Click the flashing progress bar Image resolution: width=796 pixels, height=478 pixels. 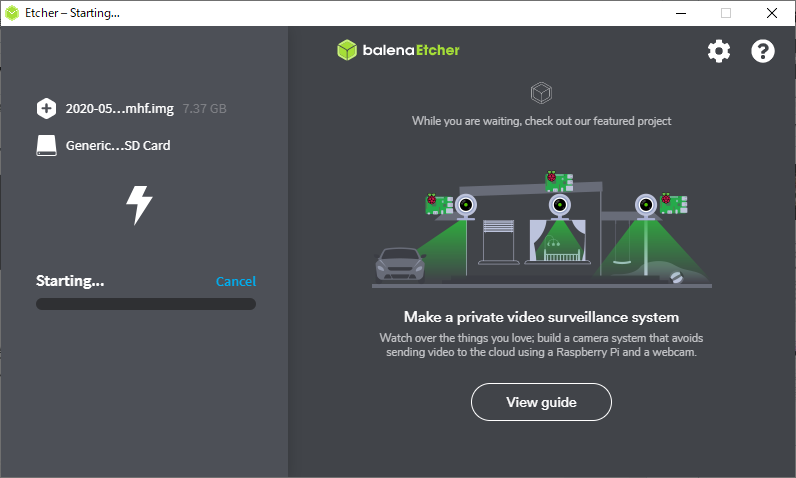(x=146, y=304)
